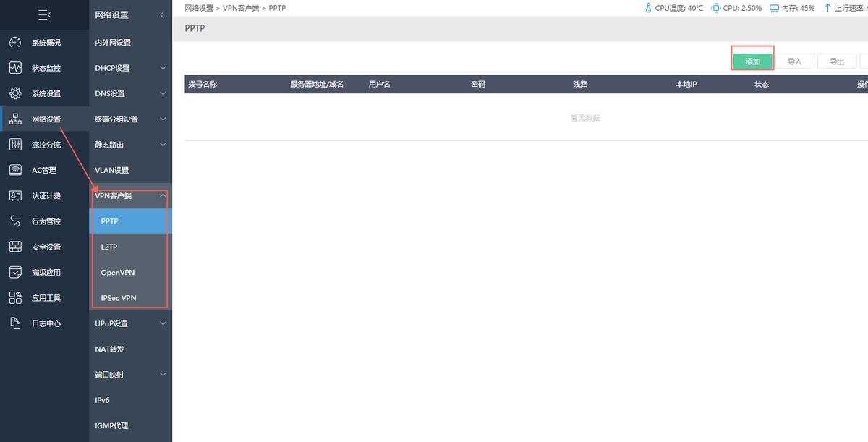Image resolution: width=868 pixels, height=442 pixels.
Task: Click the 暂无数据 empty table text
Action: 585,117
